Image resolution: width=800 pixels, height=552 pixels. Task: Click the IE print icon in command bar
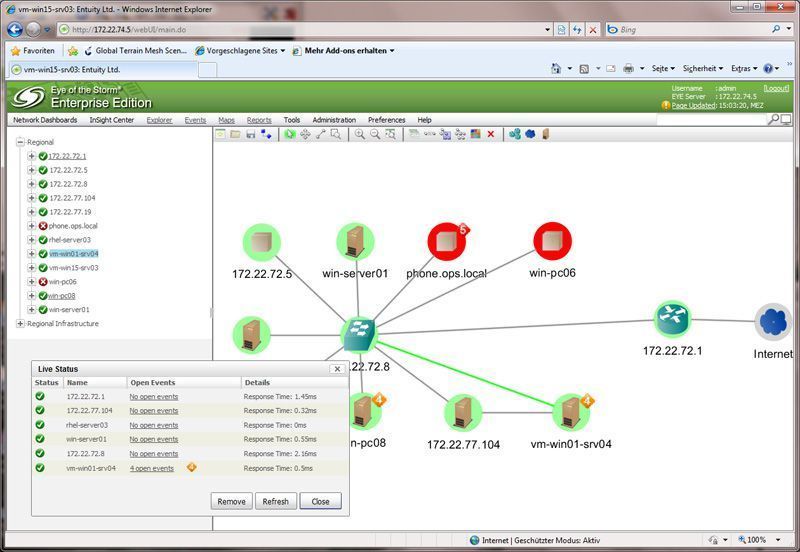pyautogui.click(x=629, y=68)
